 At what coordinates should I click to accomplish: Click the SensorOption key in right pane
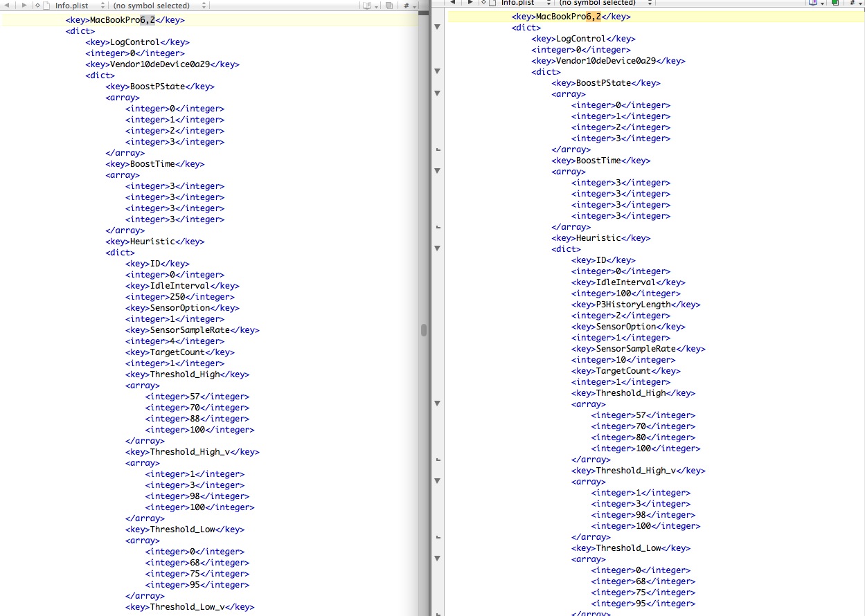(x=629, y=327)
